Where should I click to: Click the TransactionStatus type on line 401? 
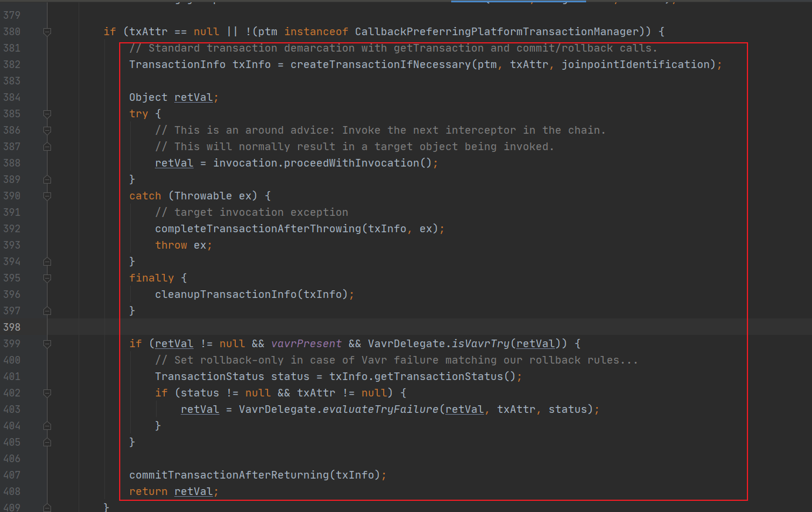(209, 377)
